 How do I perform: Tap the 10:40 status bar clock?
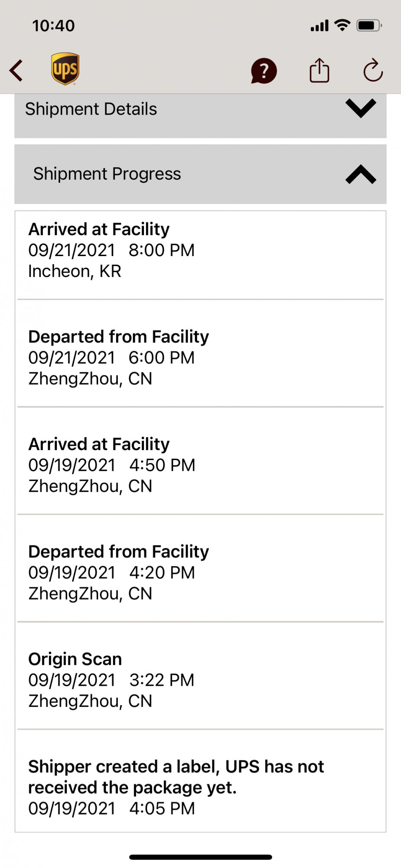(x=53, y=26)
